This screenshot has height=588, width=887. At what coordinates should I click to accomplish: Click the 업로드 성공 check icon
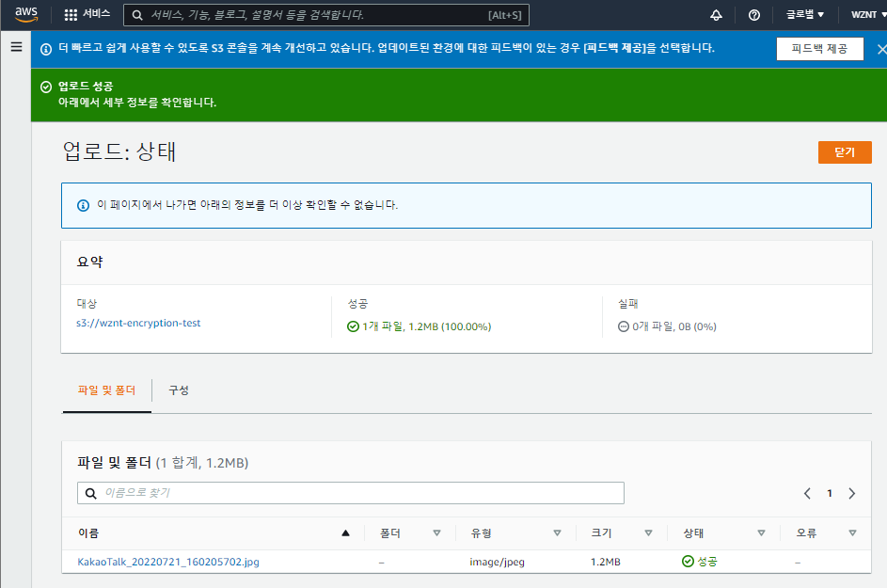coord(46,87)
